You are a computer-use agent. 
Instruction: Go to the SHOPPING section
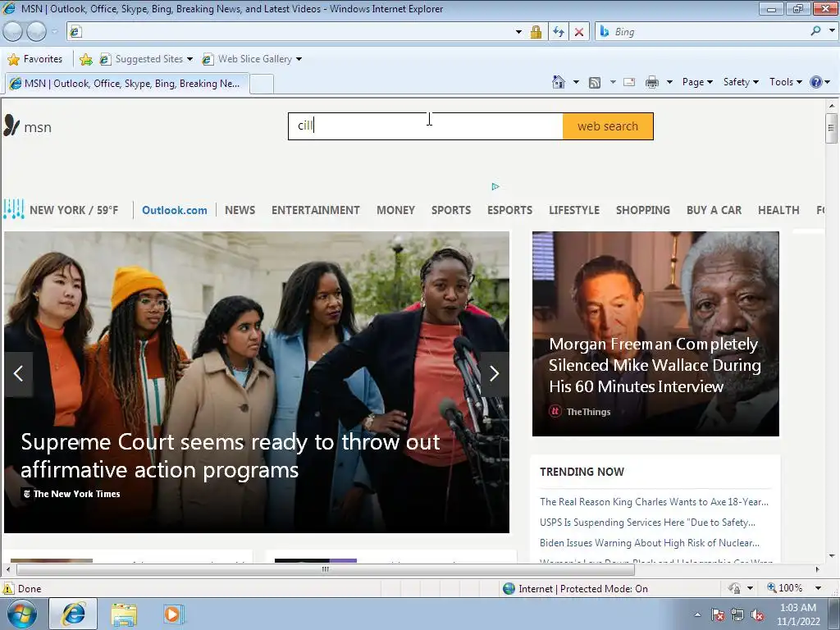coord(643,210)
